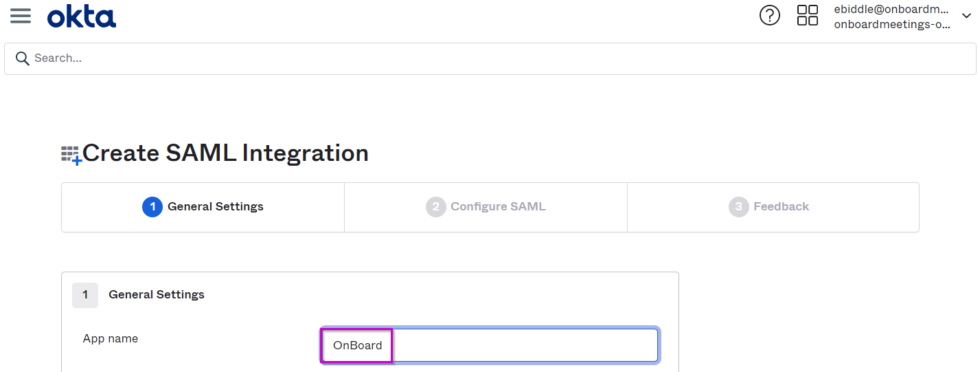Go to the Feedback step
Image resolution: width=980 pixels, height=372 pixels.
pyautogui.click(x=773, y=207)
